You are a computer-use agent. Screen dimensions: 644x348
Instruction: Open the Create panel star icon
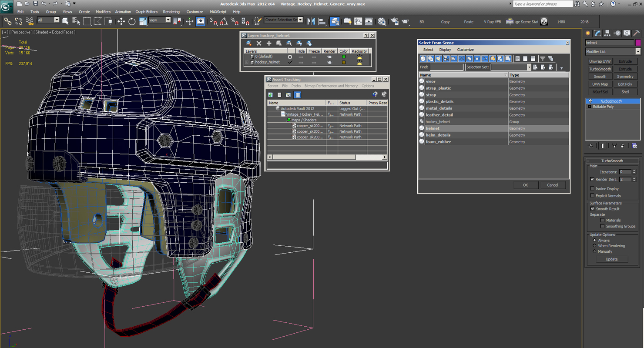(588, 33)
